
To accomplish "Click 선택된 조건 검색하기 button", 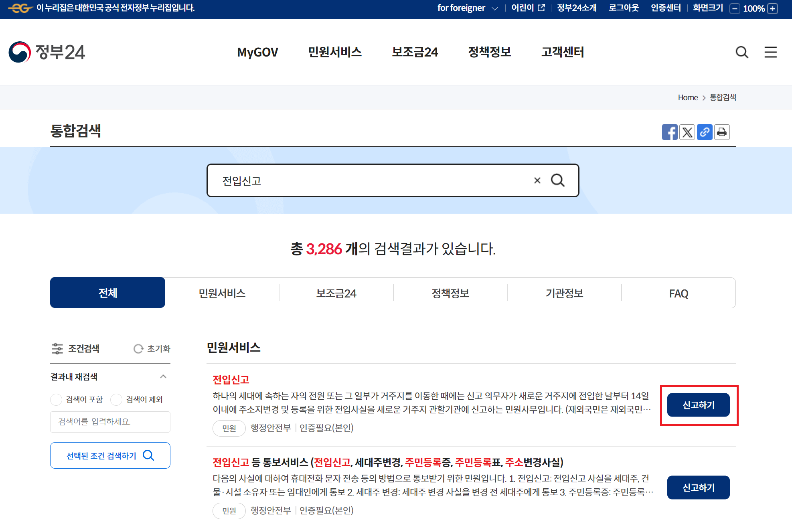I will 110,455.
